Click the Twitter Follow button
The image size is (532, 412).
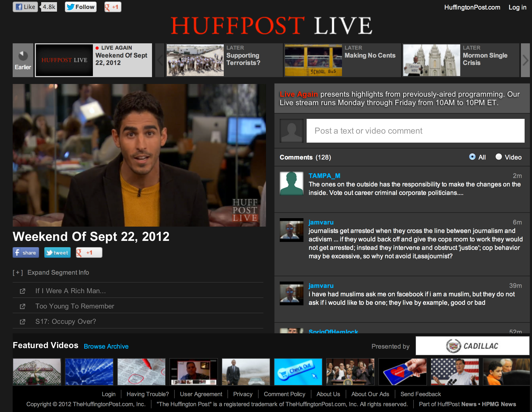click(x=81, y=7)
